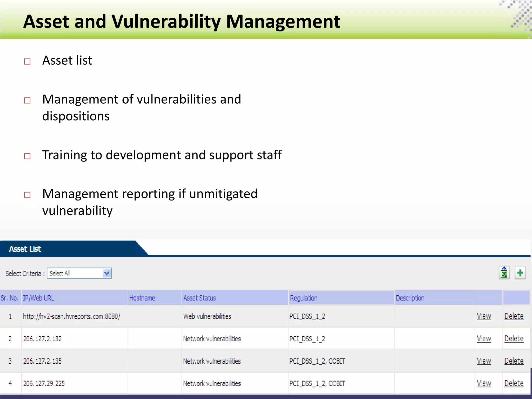This screenshot has width=532, height=399.
Task: View asset 206.127.29.225
Action: click(484, 383)
